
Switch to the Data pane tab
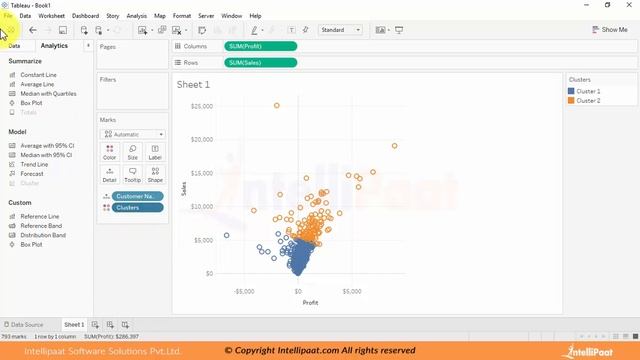pos(14,46)
